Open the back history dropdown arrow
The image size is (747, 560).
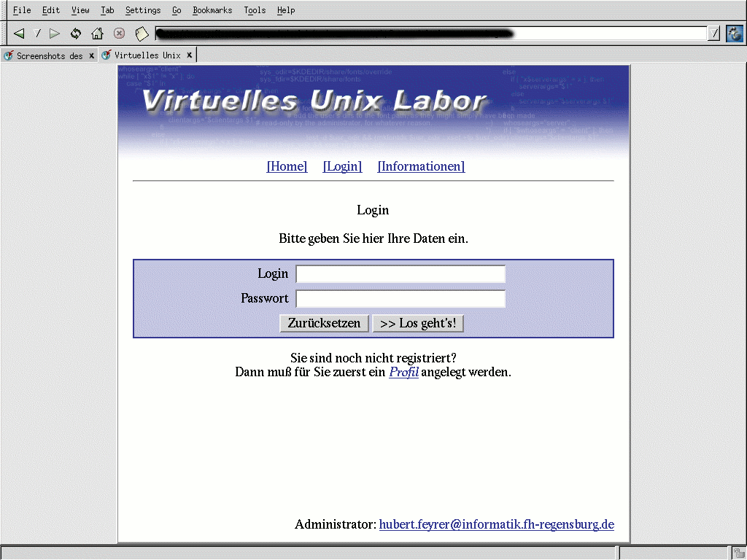pyautogui.click(x=38, y=34)
